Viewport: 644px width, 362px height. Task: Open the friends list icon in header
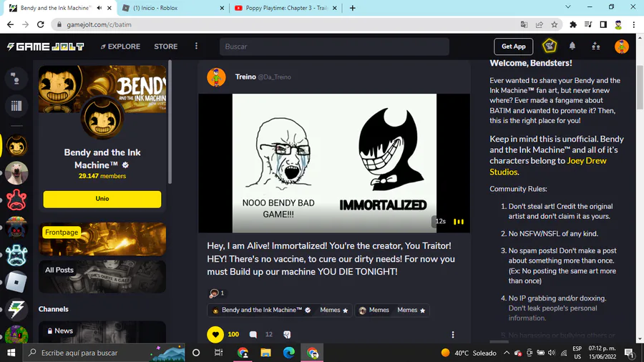tap(595, 47)
